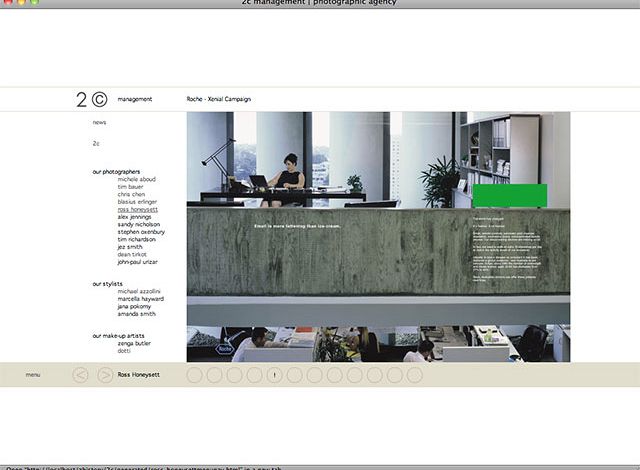Select photographer Tim Bauer
The height and width of the screenshot is (470, 640).
(131, 187)
